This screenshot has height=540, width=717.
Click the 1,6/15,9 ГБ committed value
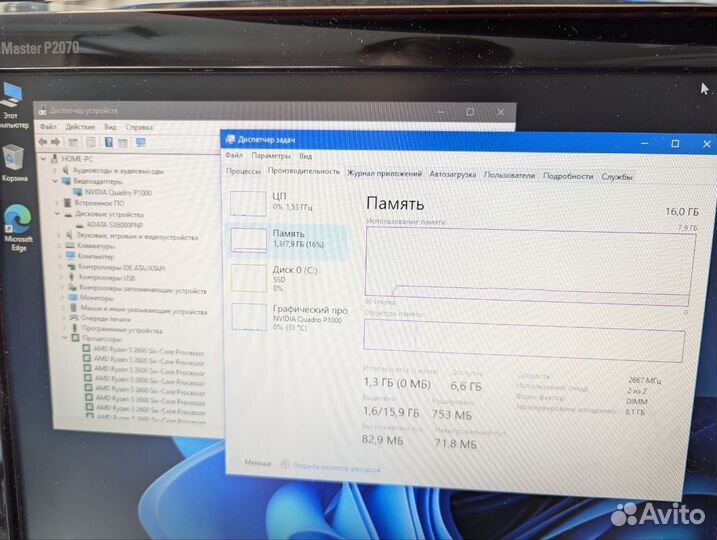(x=391, y=412)
